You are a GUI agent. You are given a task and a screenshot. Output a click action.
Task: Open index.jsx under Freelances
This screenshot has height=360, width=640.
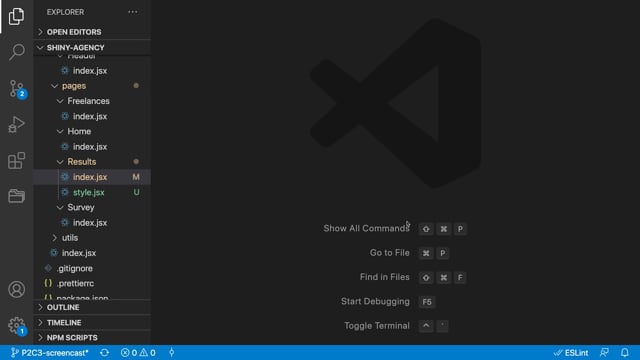(92, 116)
